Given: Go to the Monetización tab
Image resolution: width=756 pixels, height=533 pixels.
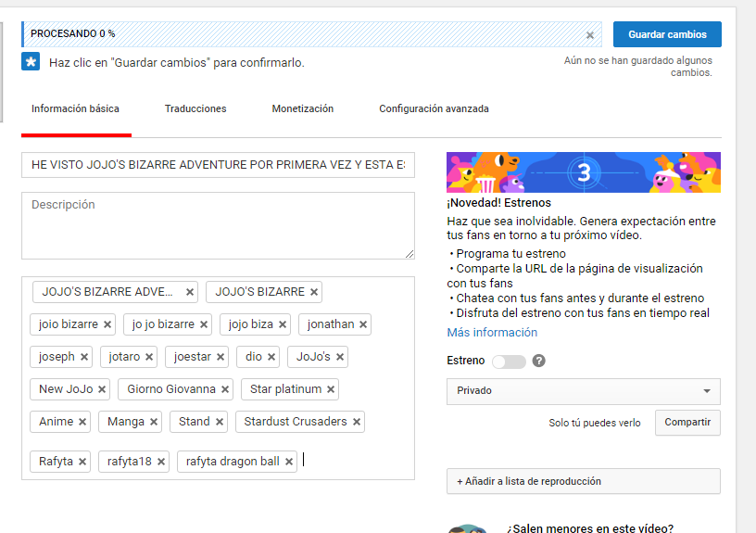Looking at the screenshot, I should pos(303,109).
